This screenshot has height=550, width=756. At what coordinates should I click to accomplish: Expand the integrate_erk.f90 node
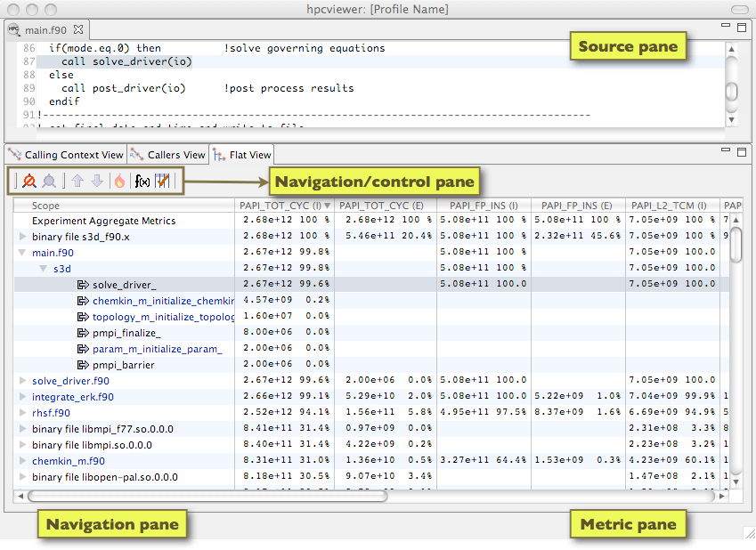click(x=22, y=396)
